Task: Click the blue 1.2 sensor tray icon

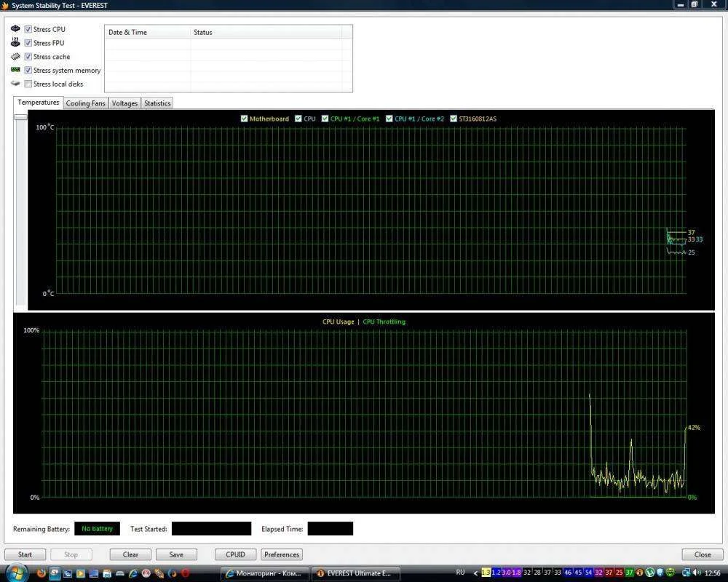Action: 496,573
